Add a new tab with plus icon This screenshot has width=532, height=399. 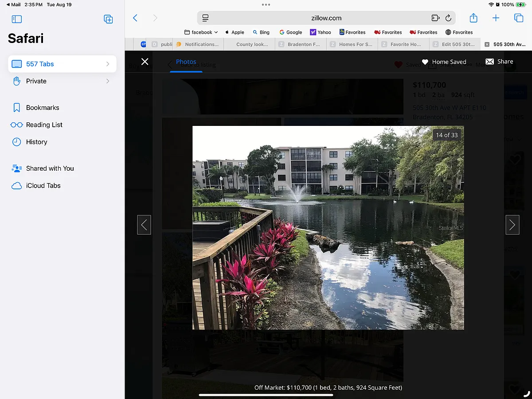pos(496,18)
